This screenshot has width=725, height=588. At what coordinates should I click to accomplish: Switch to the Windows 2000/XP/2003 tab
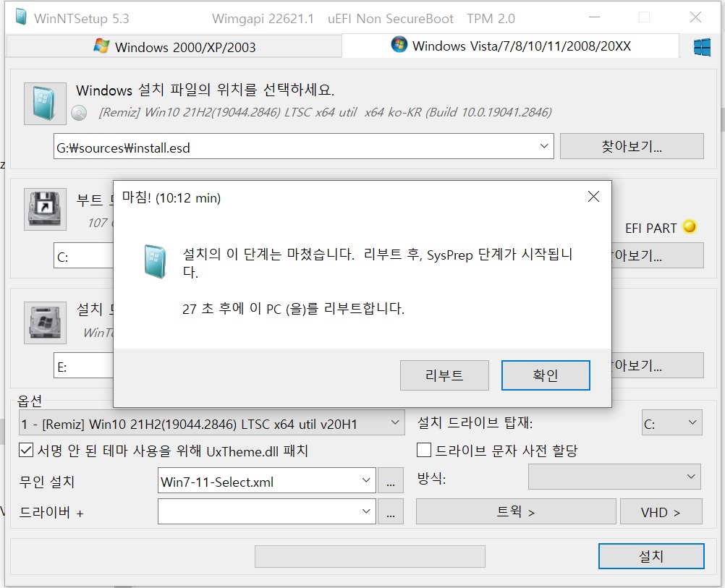point(174,47)
